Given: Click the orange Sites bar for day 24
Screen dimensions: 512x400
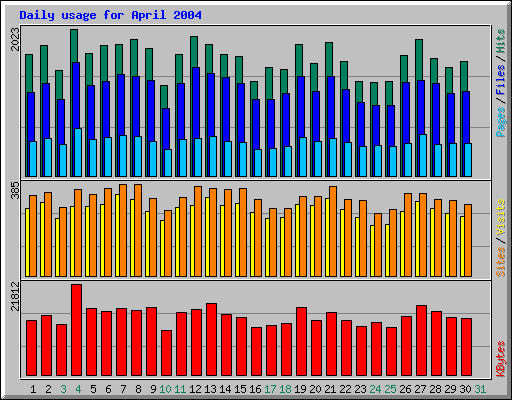Looking at the screenshot, I should click(x=378, y=245).
